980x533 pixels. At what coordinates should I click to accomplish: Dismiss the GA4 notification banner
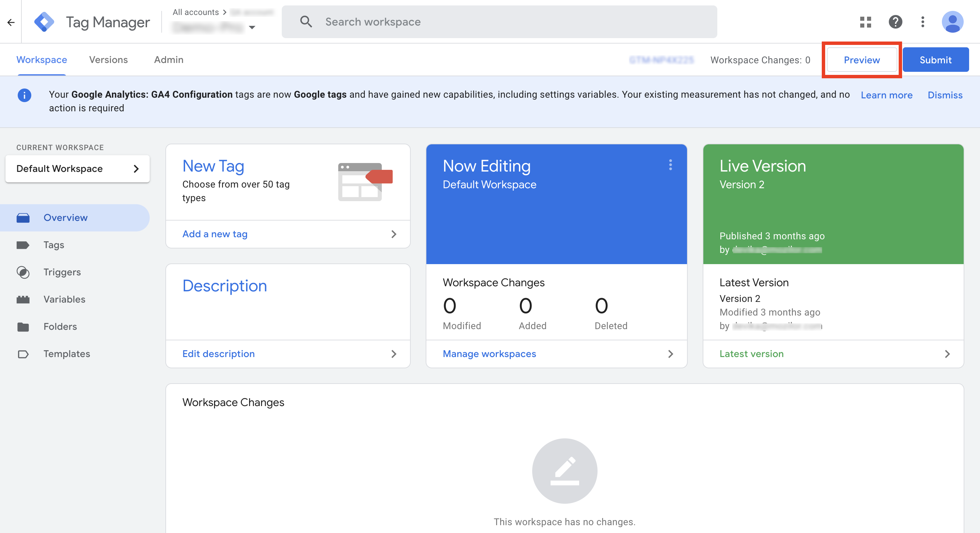[945, 95]
